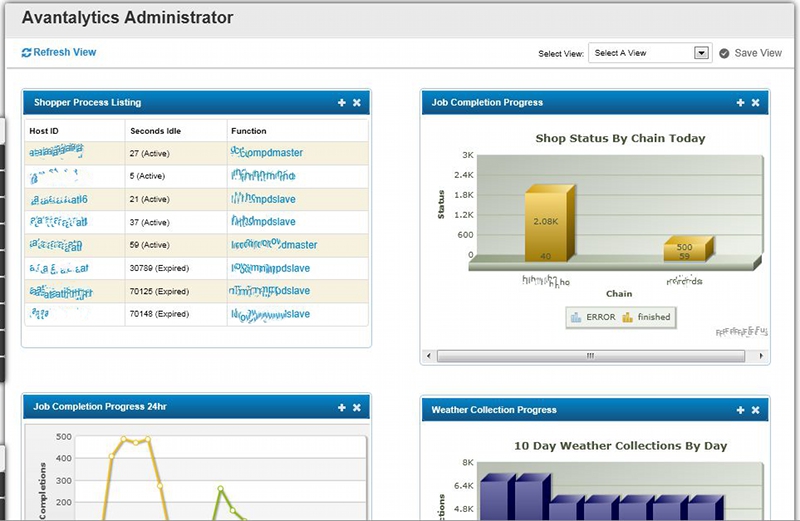Open host ID link in 27 (Active) row
The image size is (800, 521).
(56, 151)
